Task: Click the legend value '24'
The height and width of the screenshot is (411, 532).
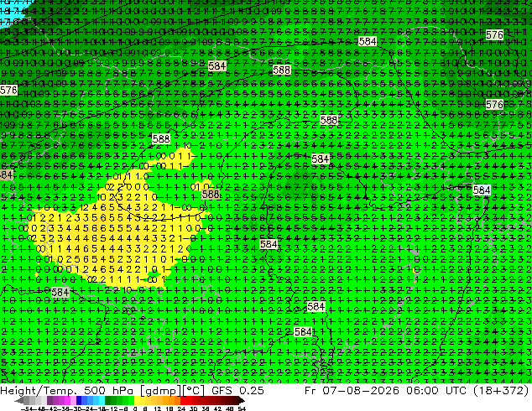Action: (181, 408)
